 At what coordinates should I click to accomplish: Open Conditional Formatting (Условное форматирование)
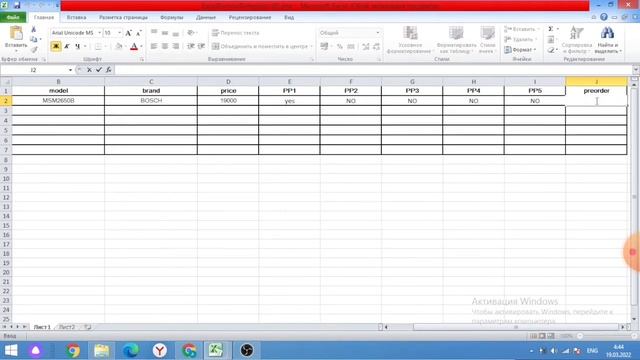409,40
